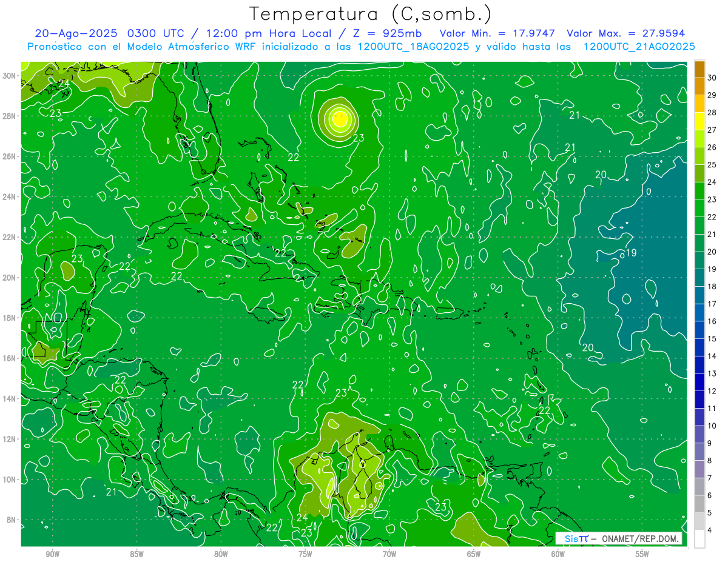Click the yellow swatch between 27 and 28
This screenshot has width=728, height=562.
click(x=699, y=121)
